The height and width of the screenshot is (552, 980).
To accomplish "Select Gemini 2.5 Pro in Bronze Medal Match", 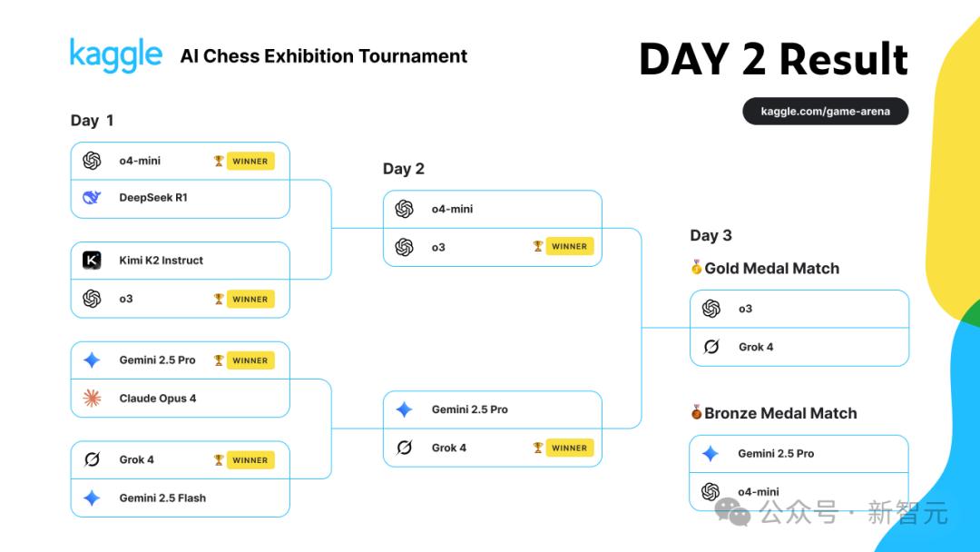I will (799, 454).
